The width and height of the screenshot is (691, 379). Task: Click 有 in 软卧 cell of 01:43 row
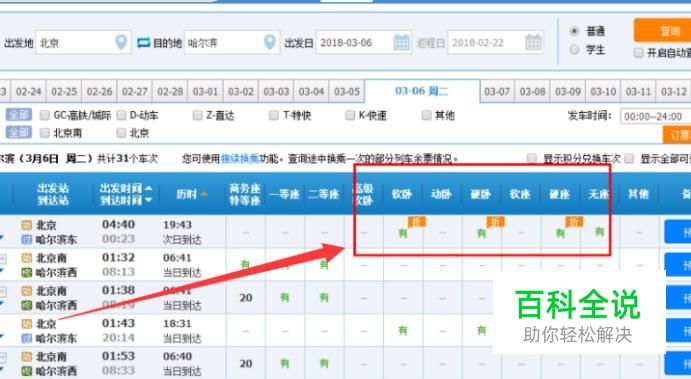coord(402,330)
